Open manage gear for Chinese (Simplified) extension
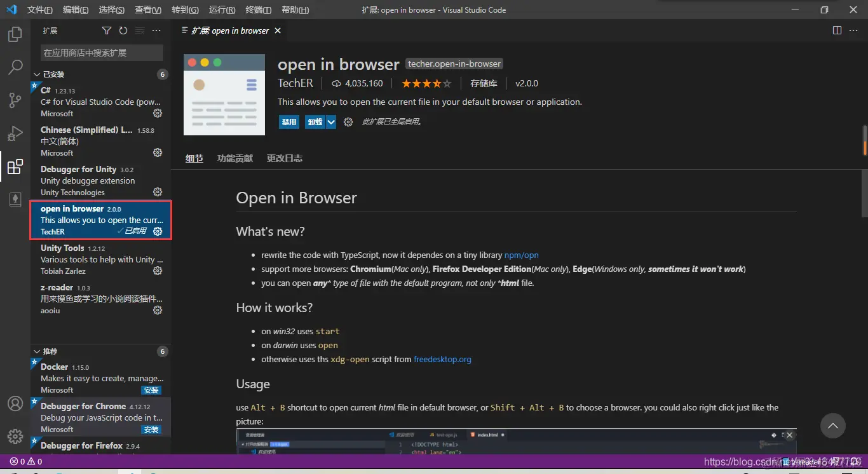Viewport: 868px width, 474px height. (x=158, y=152)
